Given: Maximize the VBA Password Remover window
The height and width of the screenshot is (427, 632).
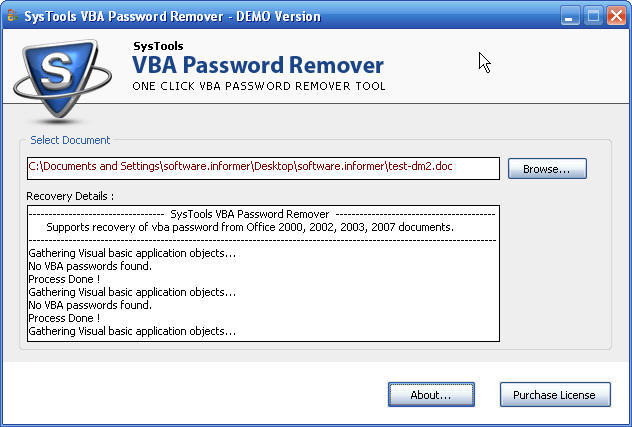Looking at the screenshot, I should [x=593, y=16].
